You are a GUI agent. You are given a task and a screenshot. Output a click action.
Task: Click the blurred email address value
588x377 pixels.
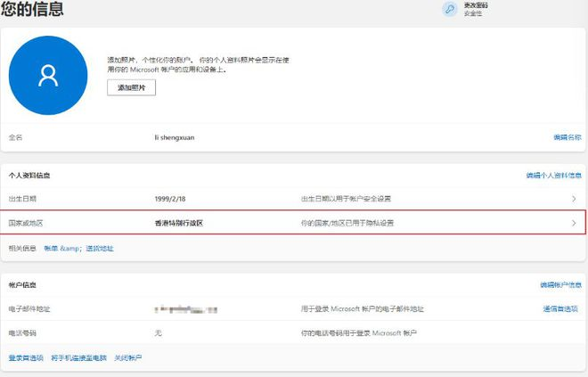tap(185, 309)
